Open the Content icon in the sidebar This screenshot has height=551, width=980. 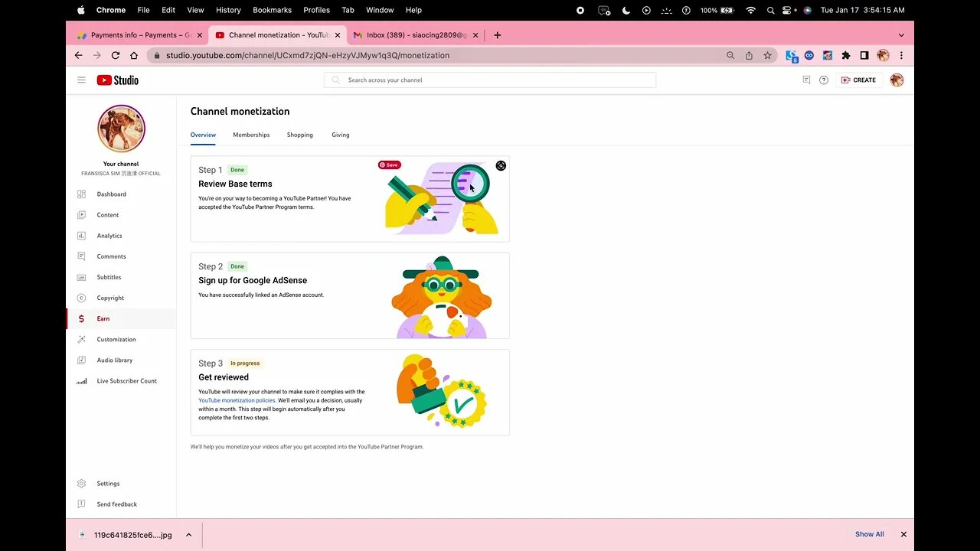(81, 215)
